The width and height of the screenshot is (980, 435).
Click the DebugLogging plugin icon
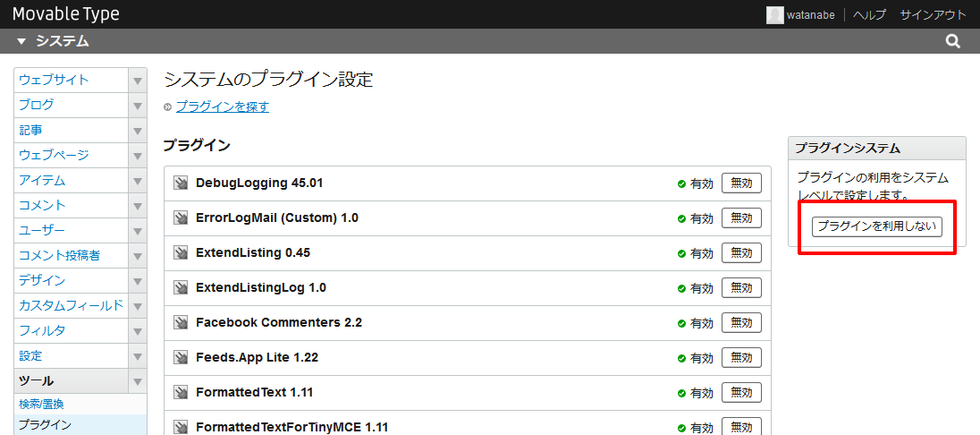pos(181,183)
